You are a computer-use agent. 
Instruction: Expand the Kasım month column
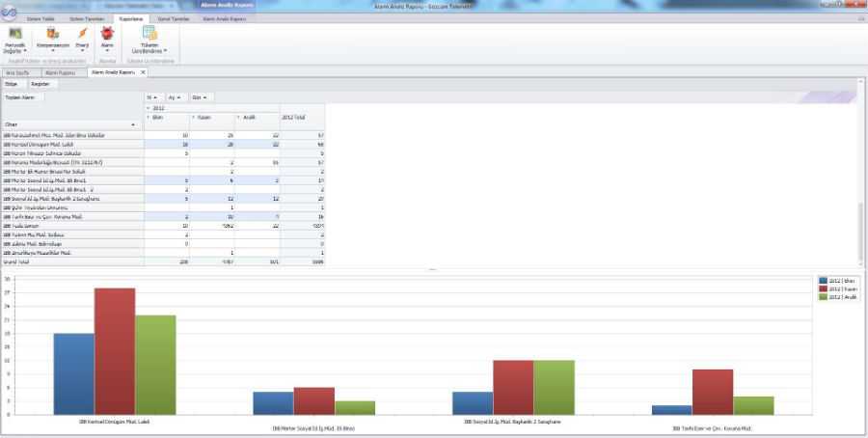pos(193,118)
